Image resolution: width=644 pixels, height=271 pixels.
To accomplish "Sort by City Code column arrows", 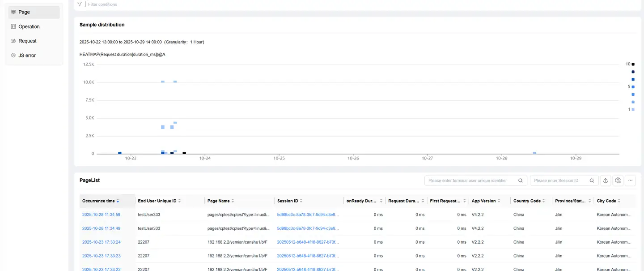I will point(619,201).
